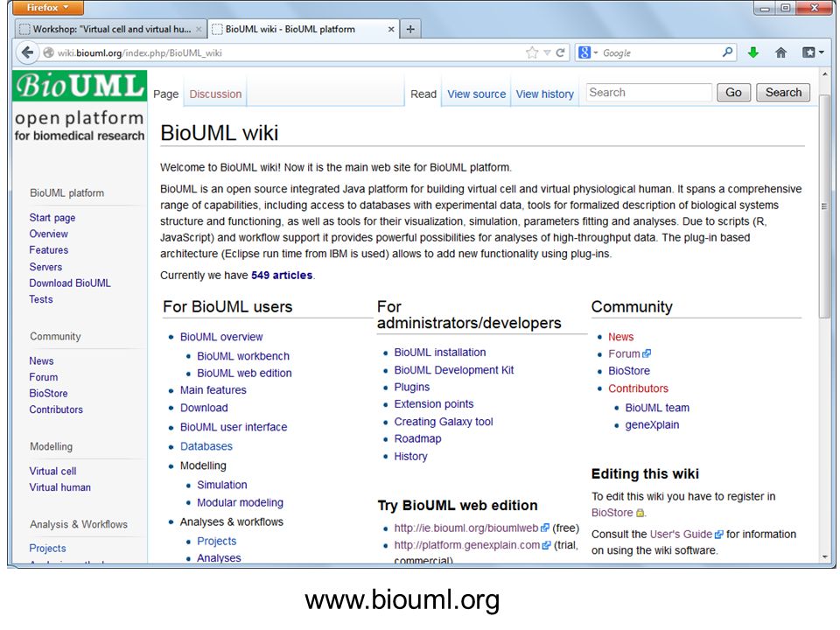The width and height of the screenshot is (840, 630).
Task: Open the URL bar history dropdown arrow
Action: click(547, 52)
